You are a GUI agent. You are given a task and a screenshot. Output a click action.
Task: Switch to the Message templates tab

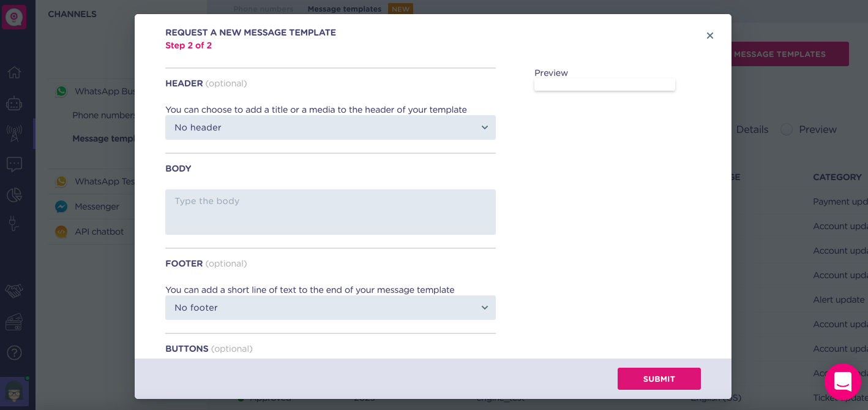345,9
